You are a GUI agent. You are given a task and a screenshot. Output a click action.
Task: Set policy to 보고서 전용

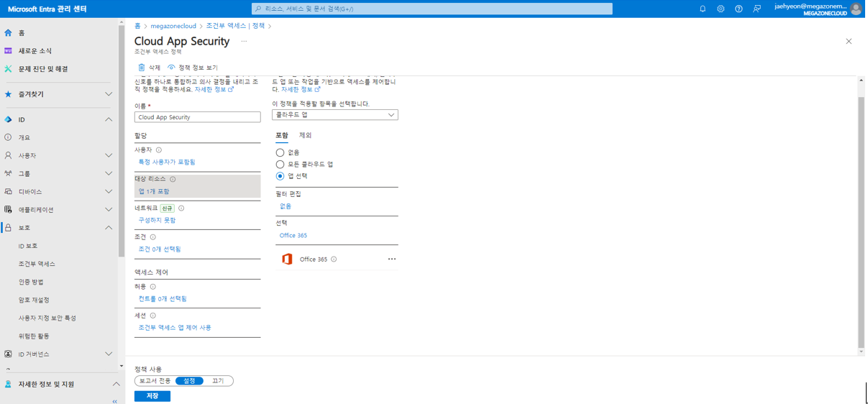pyautogui.click(x=155, y=381)
